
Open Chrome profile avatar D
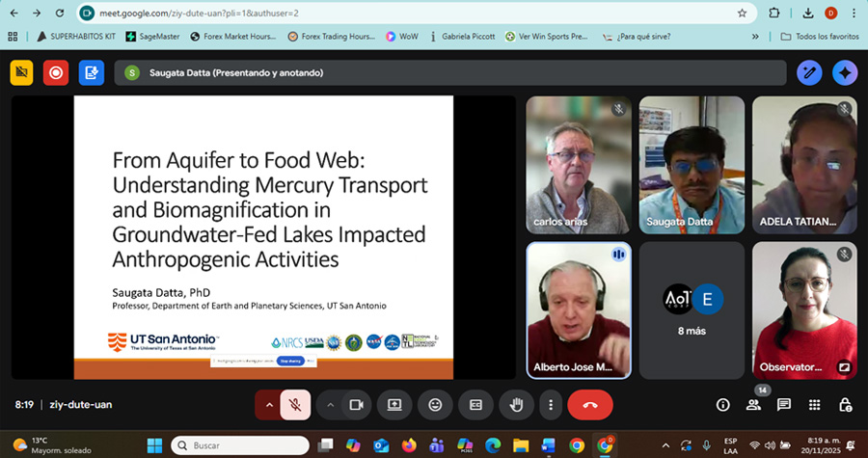click(831, 13)
